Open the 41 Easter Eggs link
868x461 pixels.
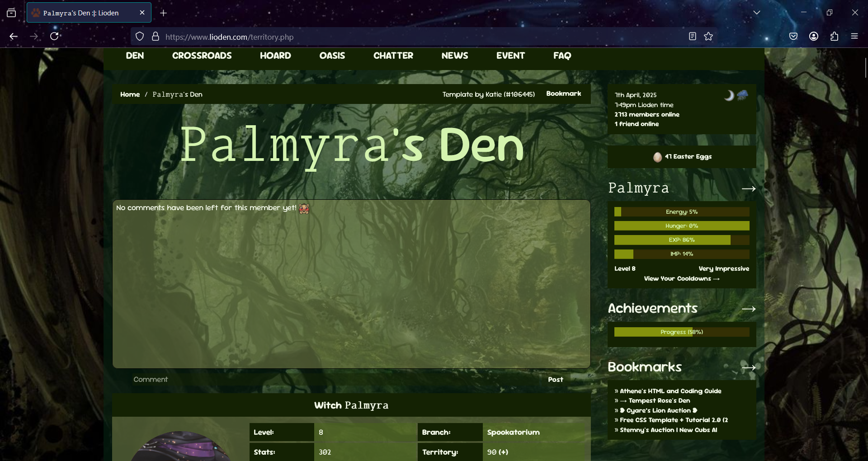pyautogui.click(x=688, y=156)
